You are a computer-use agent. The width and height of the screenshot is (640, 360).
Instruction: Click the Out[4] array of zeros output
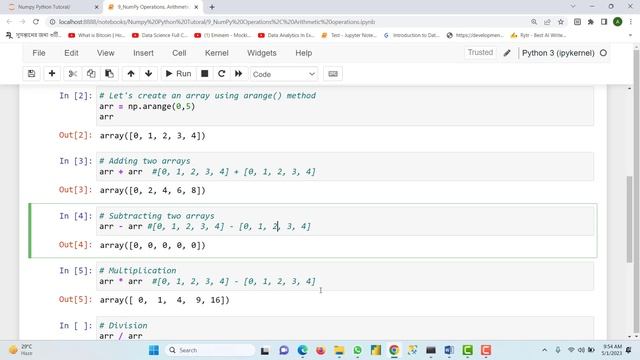click(x=153, y=245)
